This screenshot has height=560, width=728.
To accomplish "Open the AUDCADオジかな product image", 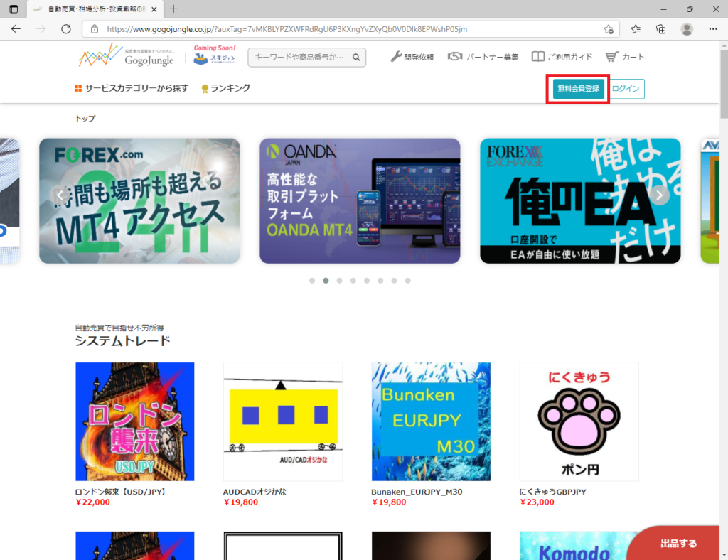I will (x=283, y=421).
